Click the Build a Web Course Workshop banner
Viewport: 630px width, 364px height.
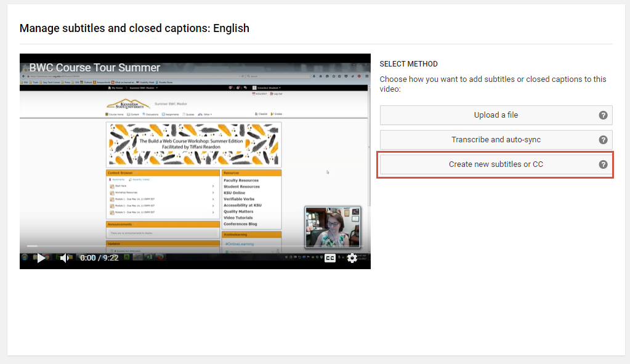pos(194,144)
